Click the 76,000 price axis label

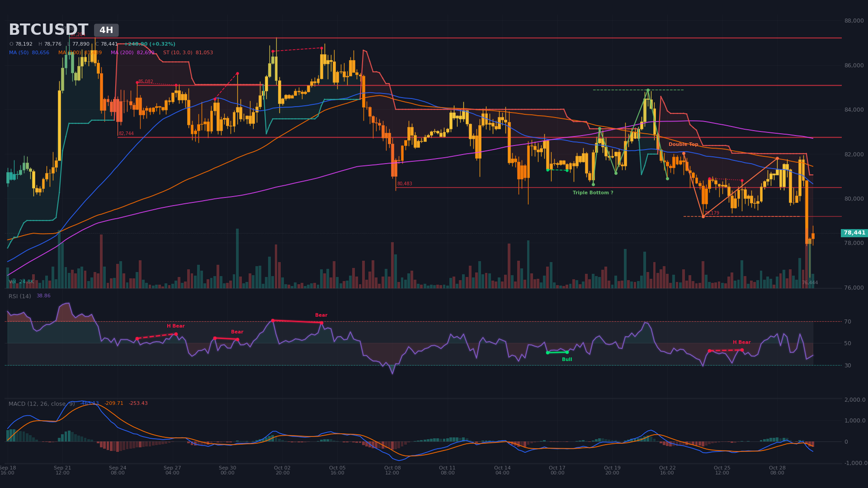point(854,287)
